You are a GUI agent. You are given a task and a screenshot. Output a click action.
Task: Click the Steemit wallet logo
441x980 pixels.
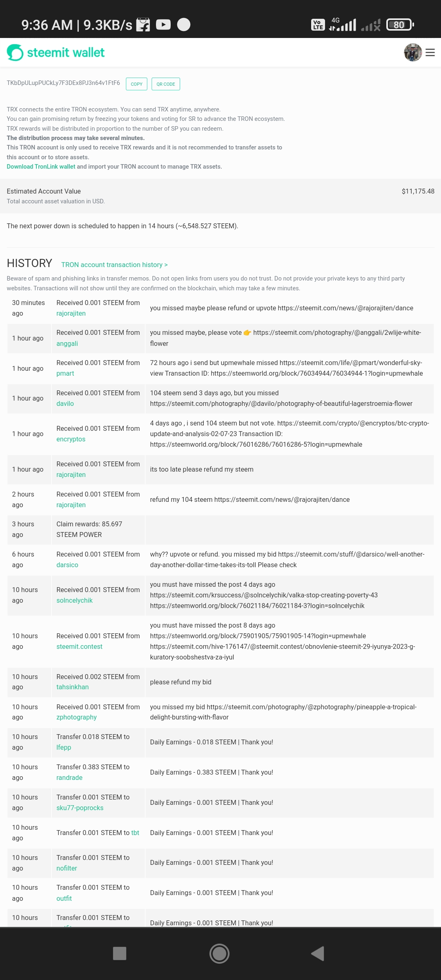click(56, 53)
